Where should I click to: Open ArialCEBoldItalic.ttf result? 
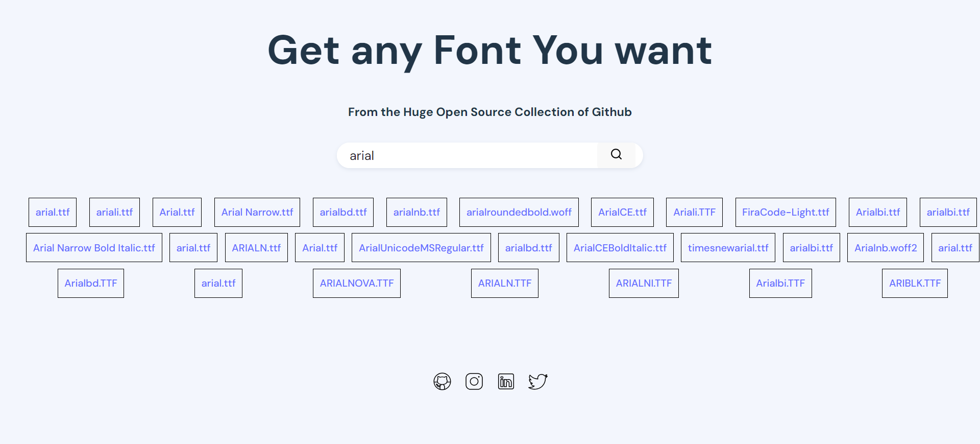tap(620, 248)
